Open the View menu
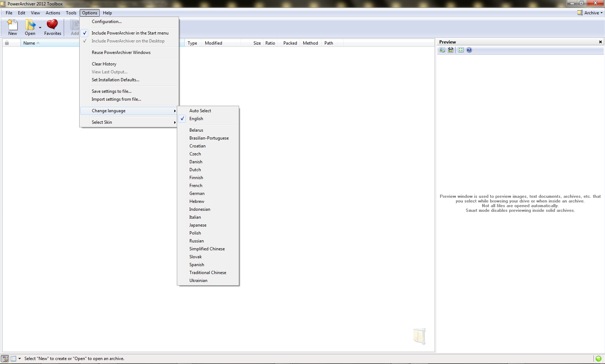The image size is (605, 364). click(x=35, y=13)
